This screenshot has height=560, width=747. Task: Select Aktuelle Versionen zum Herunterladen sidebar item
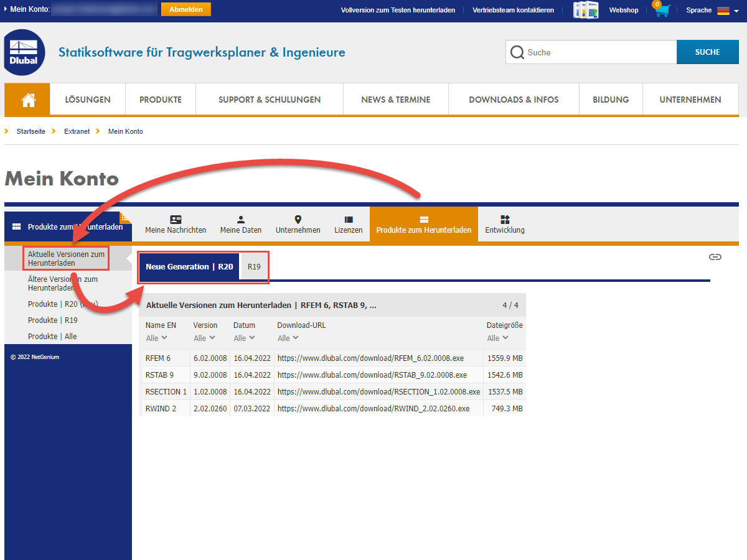67,258
